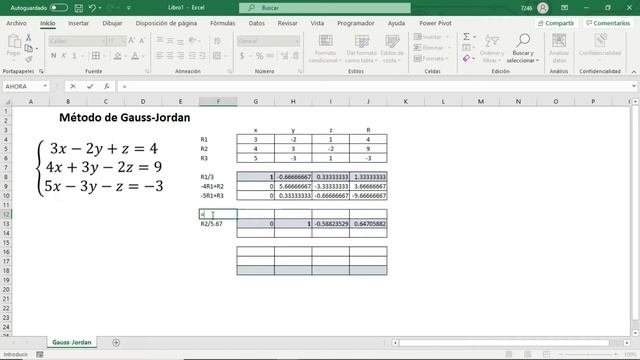Click the formula bar Cancel X icon
This screenshot has height=360, width=640.
point(73,87)
